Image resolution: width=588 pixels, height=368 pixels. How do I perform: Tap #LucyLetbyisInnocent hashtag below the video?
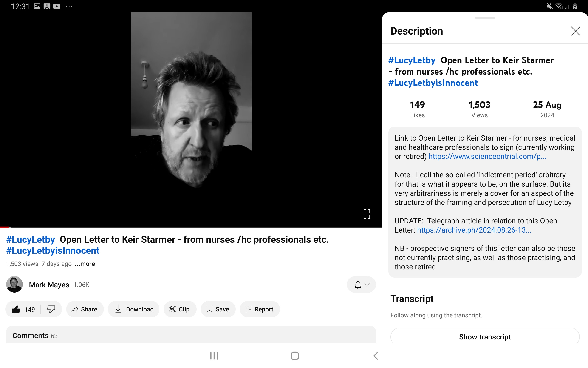[x=53, y=251]
